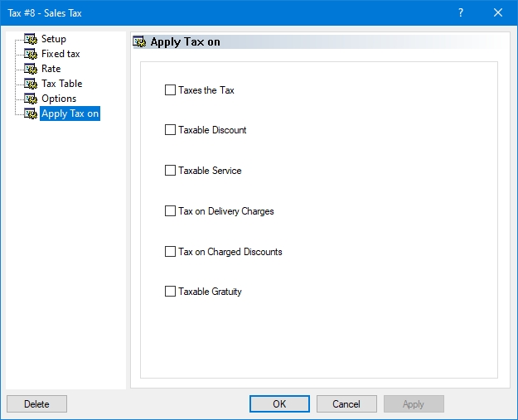The width and height of the screenshot is (518, 420).
Task: Enable the Taxes the Tax checkbox
Action: click(171, 90)
